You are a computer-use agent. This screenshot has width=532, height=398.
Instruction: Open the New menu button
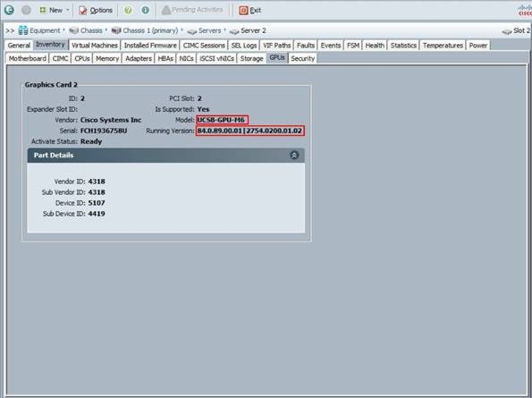55,10
